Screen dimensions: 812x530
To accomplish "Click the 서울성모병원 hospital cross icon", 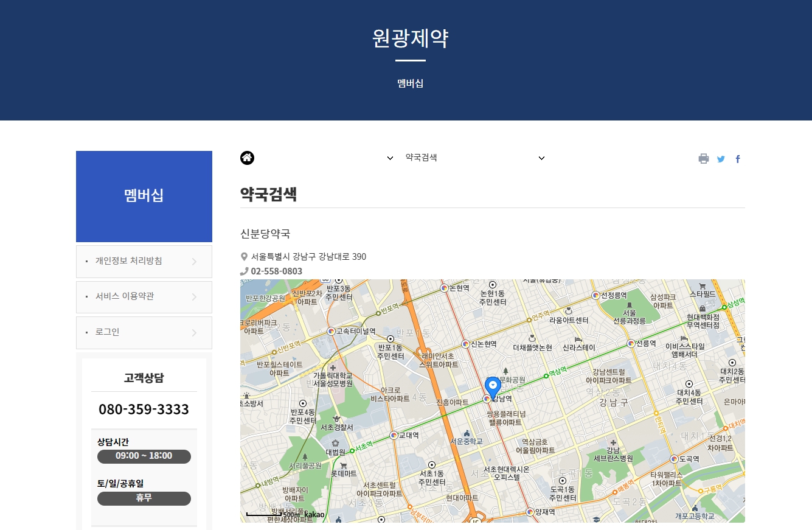I will pos(332,368).
